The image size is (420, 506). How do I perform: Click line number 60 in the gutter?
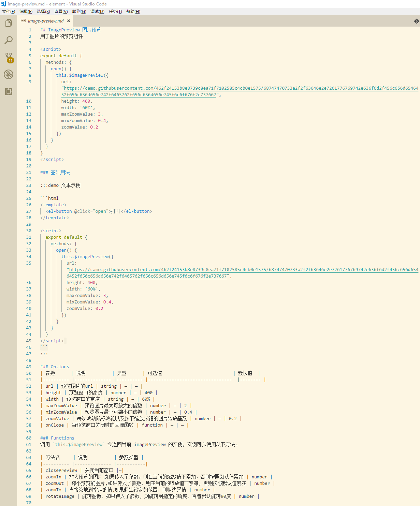pyautogui.click(x=29, y=438)
